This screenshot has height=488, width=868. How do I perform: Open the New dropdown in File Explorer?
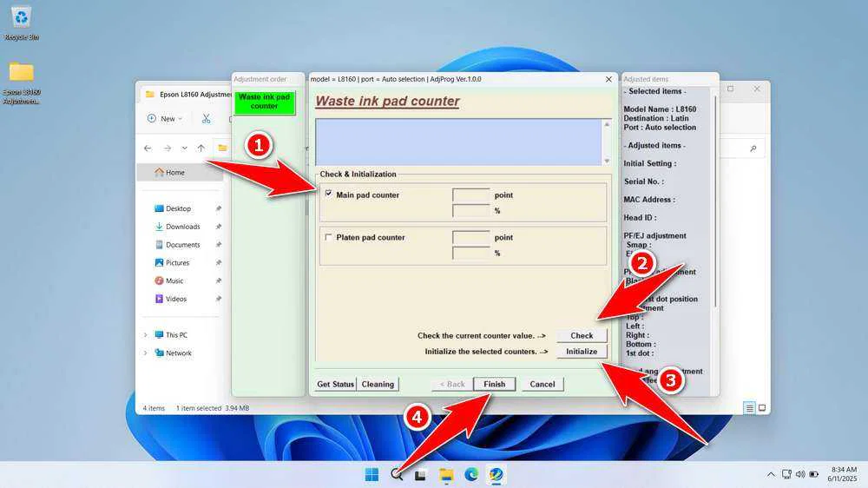click(164, 119)
